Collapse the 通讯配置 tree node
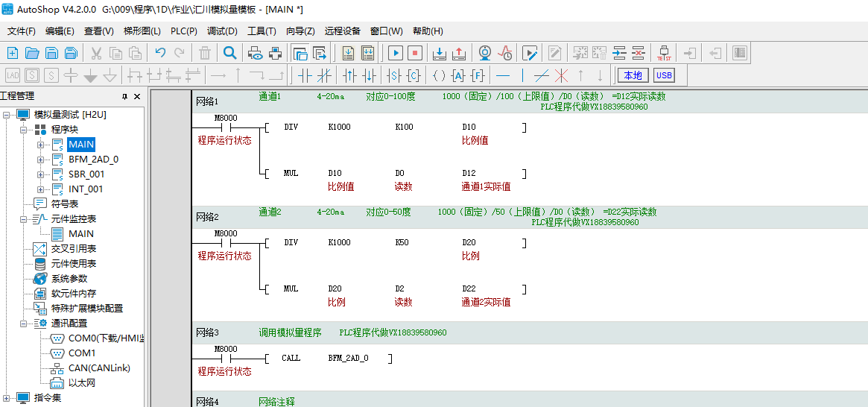The height and width of the screenshot is (407, 868). coord(24,324)
